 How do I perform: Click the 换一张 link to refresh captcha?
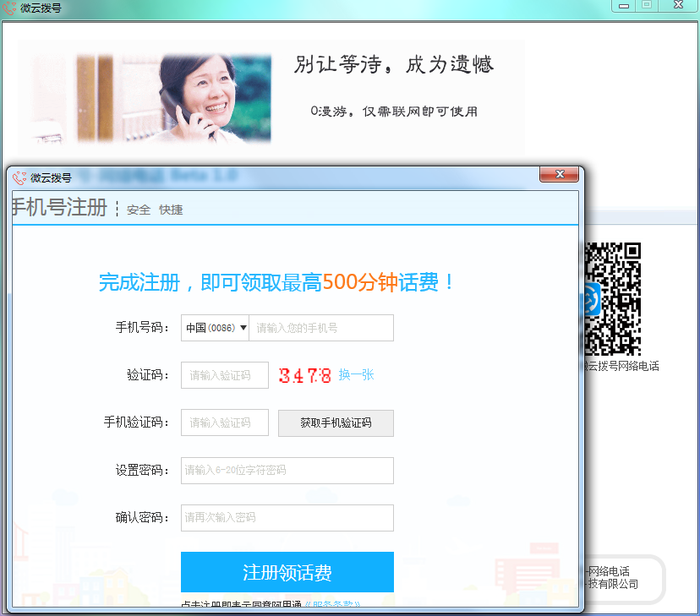356,374
